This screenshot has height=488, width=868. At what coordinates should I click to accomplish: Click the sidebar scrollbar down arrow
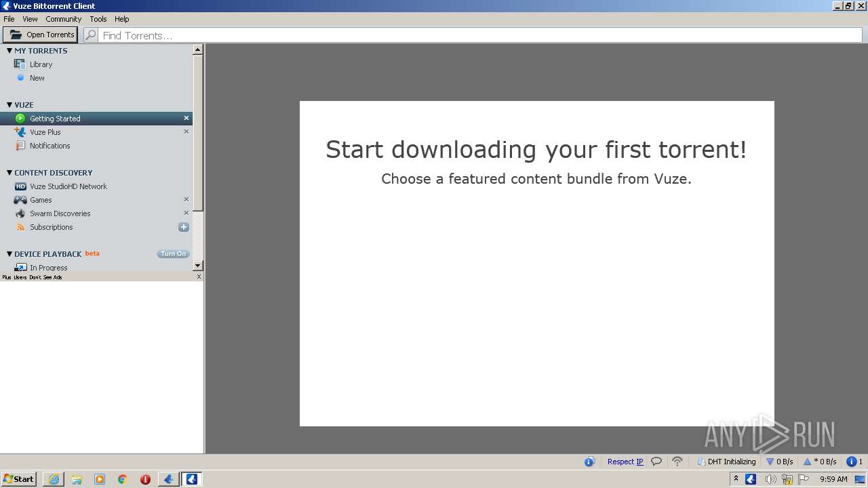(x=198, y=266)
